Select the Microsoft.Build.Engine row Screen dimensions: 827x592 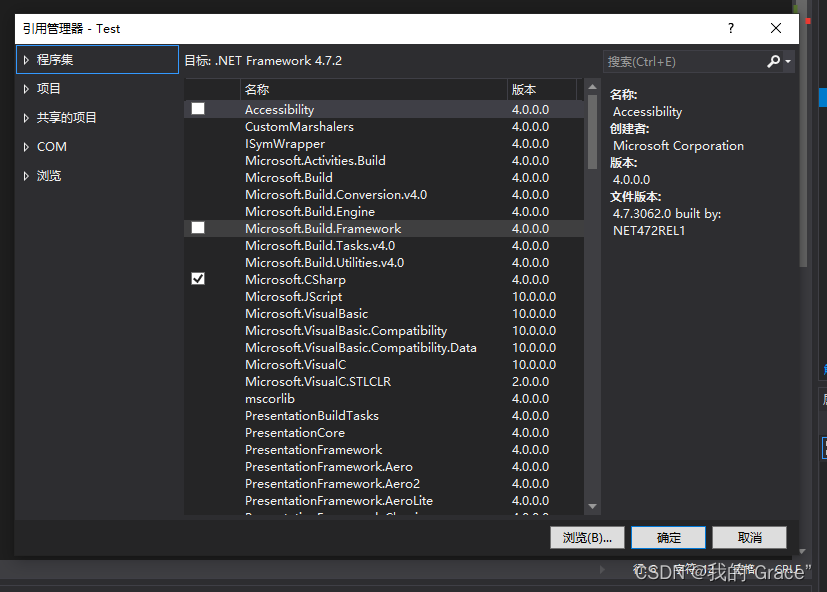click(x=384, y=212)
